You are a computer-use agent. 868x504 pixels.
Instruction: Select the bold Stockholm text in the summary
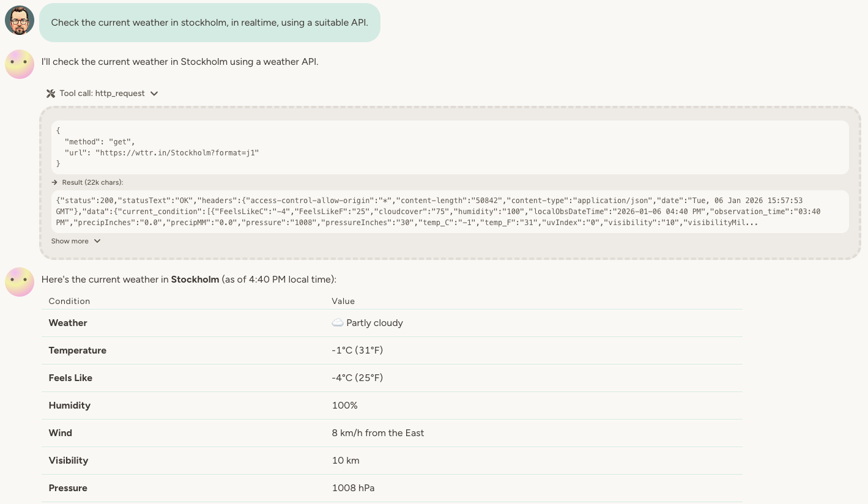(x=195, y=279)
